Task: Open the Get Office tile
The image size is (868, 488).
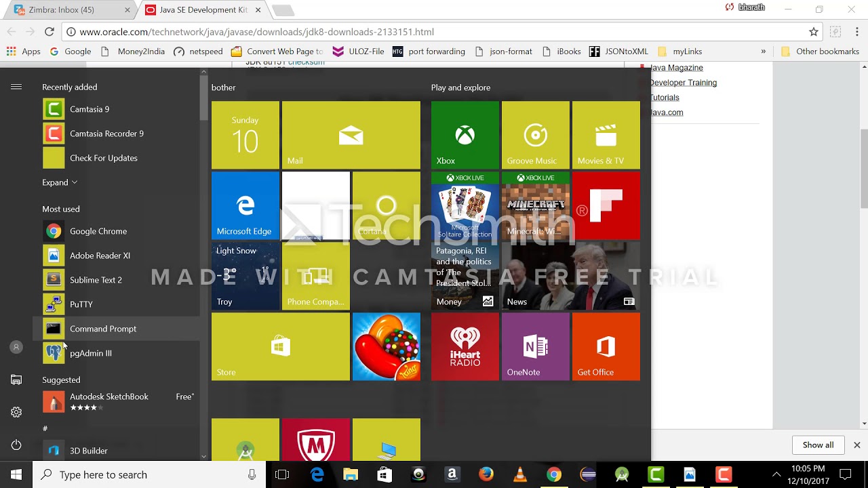Action: (x=606, y=346)
